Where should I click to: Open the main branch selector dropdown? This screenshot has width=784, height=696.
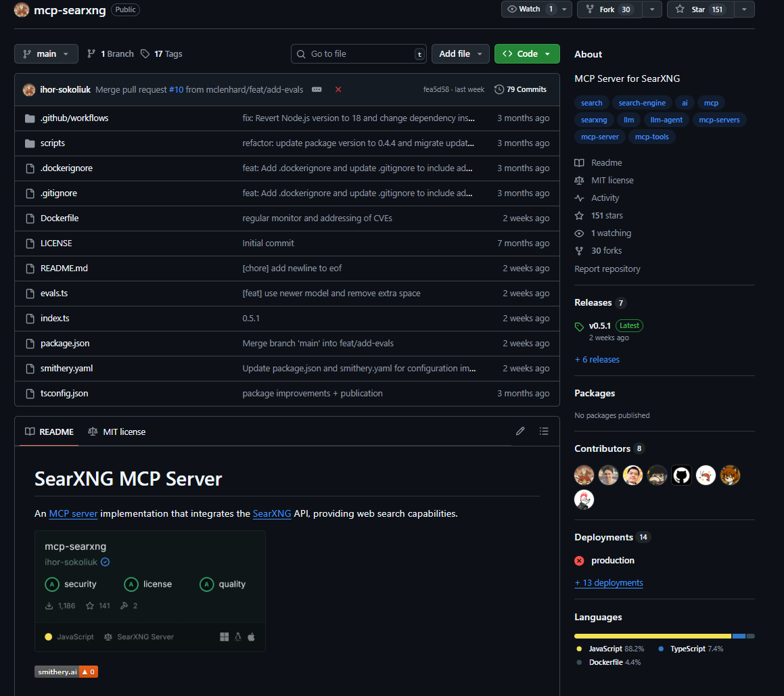[x=46, y=53]
